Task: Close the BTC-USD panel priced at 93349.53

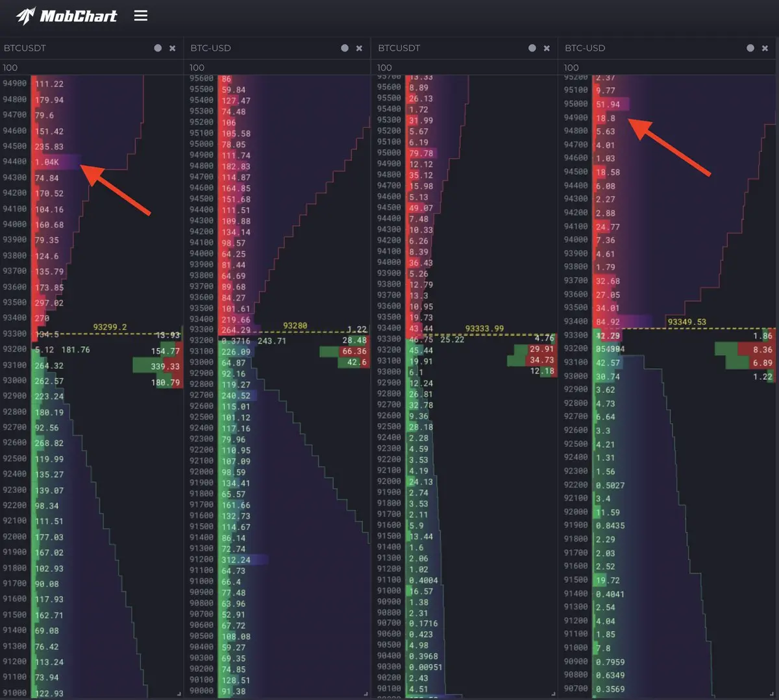Action: [x=765, y=48]
